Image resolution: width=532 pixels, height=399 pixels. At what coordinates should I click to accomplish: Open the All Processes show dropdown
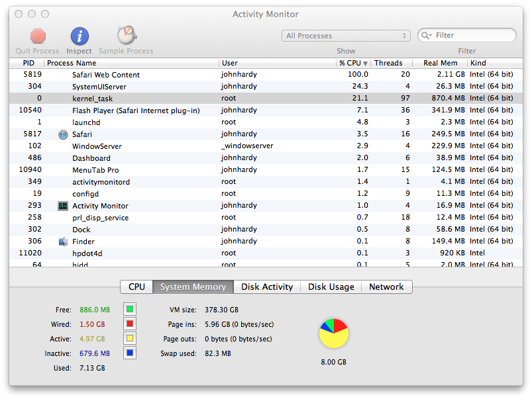click(346, 36)
